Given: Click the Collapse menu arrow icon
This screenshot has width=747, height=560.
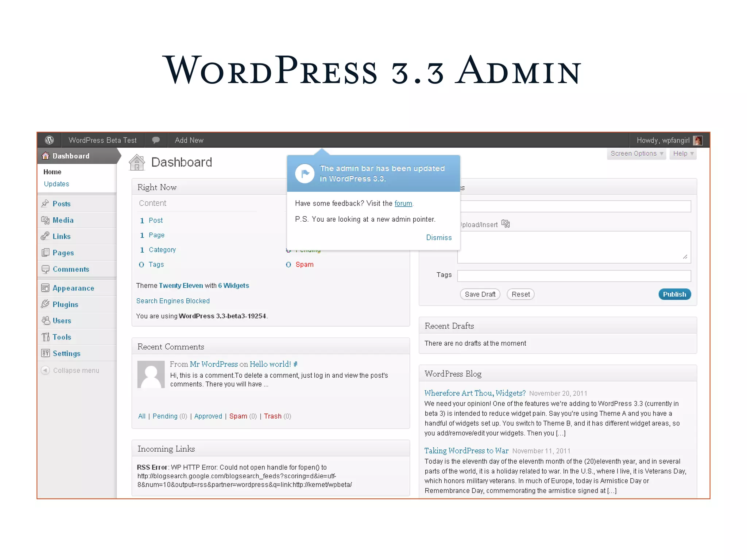Looking at the screenshot, I should (45, 370).
